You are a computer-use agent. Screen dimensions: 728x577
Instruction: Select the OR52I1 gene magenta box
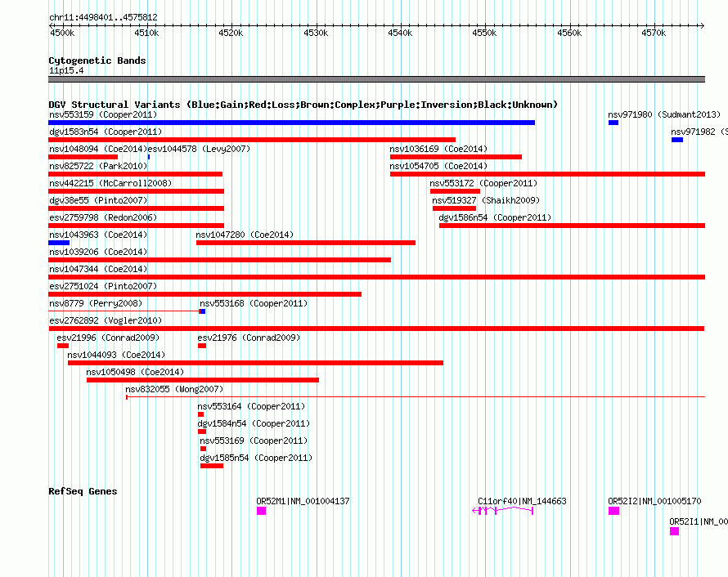[675, 531]
